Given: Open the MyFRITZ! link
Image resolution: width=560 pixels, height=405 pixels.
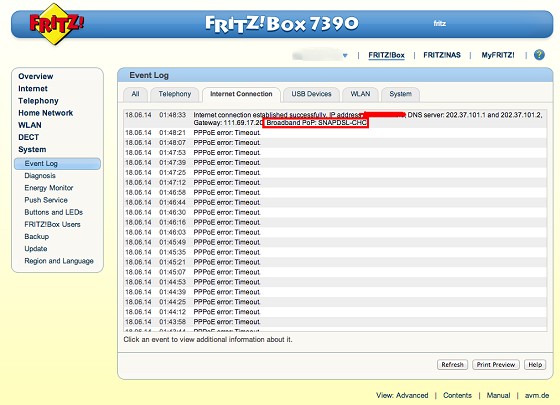Looking at the screenshot, I should [x=498, y=55].
